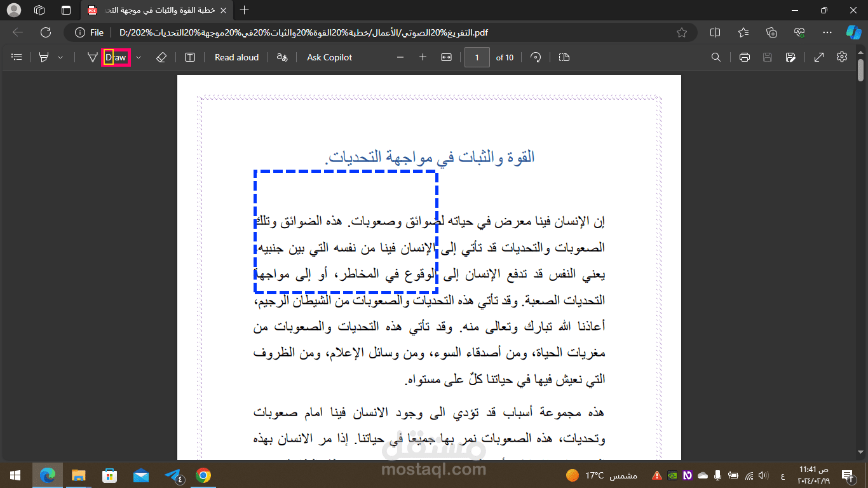Screen dimensions: 868x488
Task: Click the Save as icon
Action: click(x=790, y=57)
